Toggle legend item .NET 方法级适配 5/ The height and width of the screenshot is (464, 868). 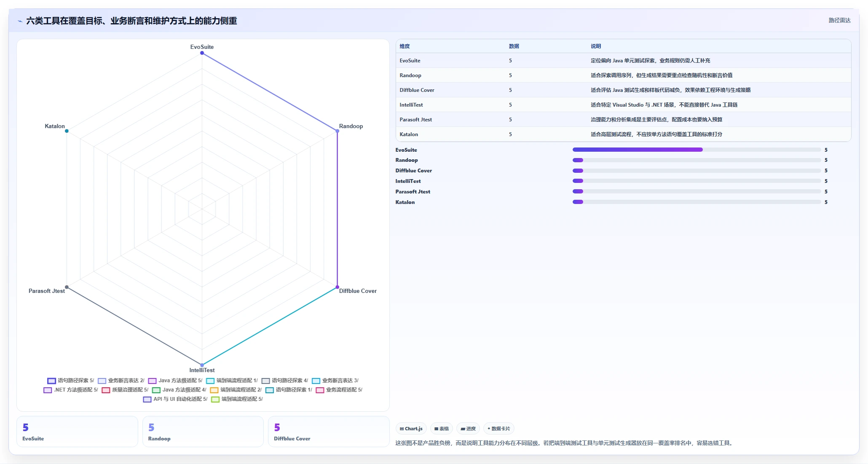click(70, 390)
